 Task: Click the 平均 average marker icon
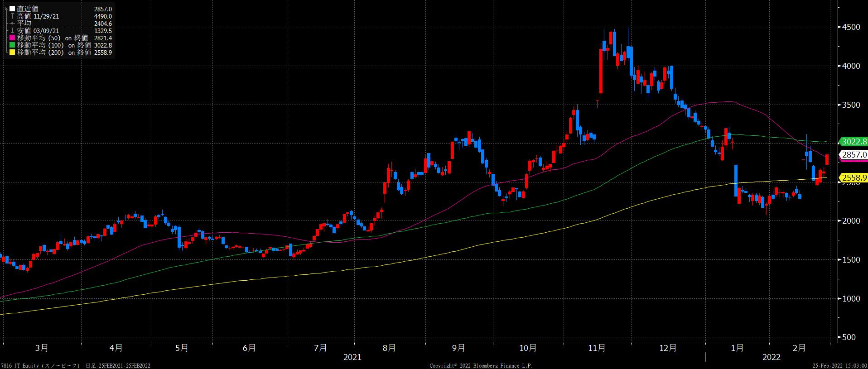[x=12, y=24]
